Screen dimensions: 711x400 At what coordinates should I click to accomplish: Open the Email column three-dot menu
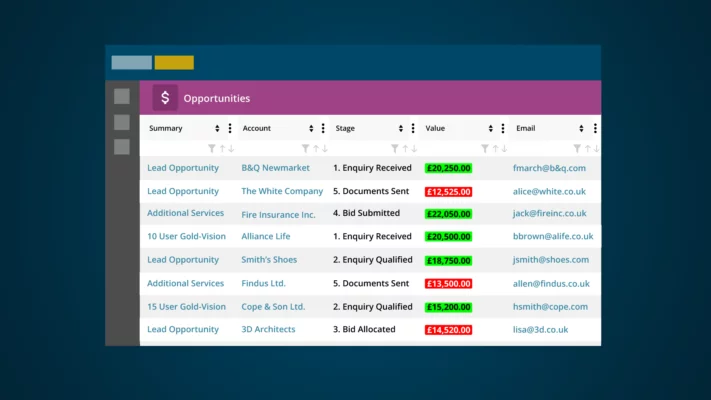click(595, 128)
